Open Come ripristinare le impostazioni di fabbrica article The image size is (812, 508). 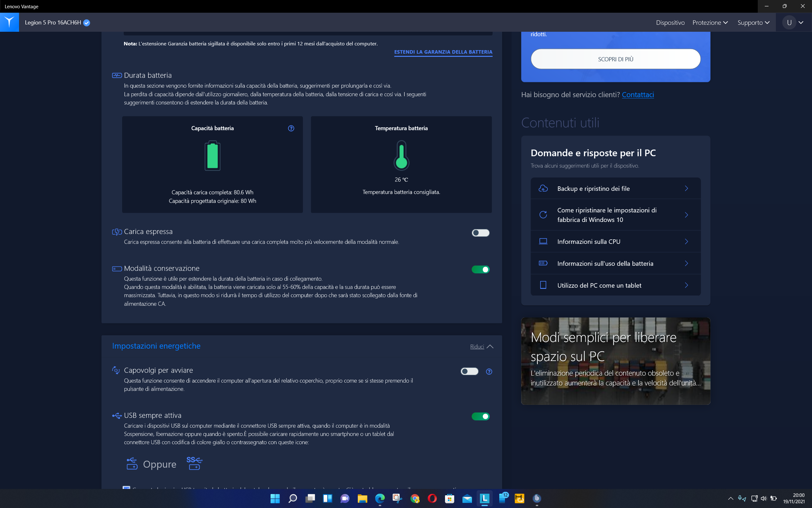(x=615, y=215)
